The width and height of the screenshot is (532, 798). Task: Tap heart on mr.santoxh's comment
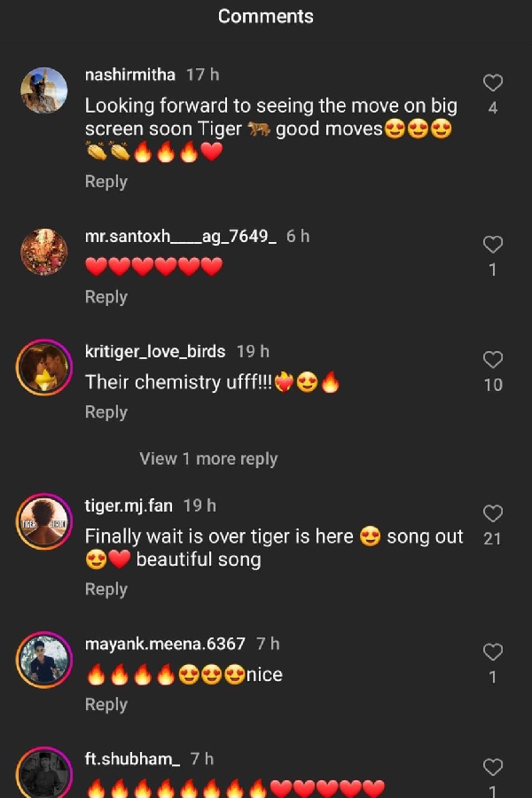(x=493, y=245)
